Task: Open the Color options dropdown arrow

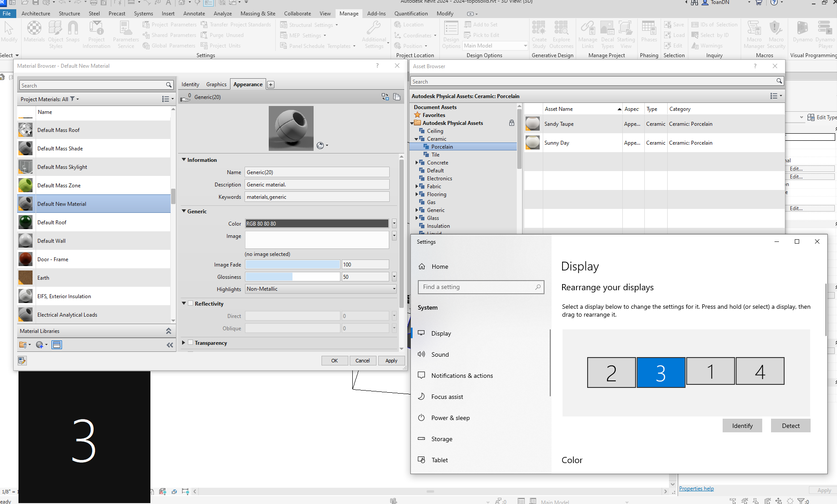Action: pyautogui.click(x=394, y=223)
